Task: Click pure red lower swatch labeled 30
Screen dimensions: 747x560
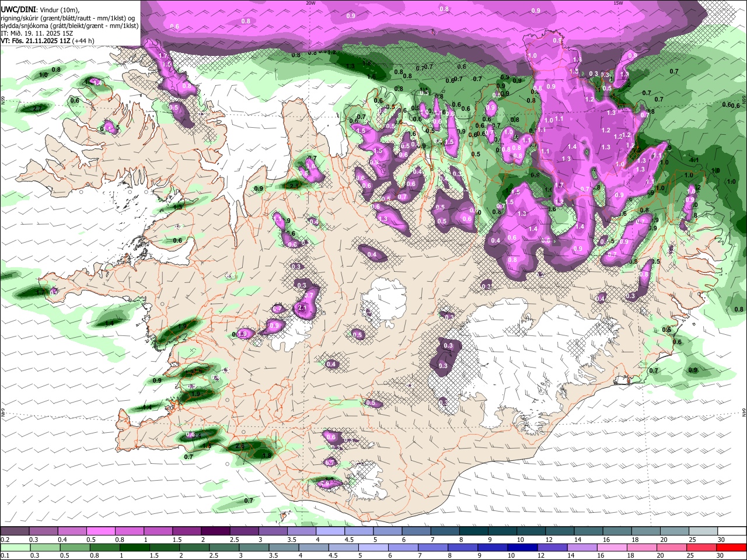Action: coord(731,547)
